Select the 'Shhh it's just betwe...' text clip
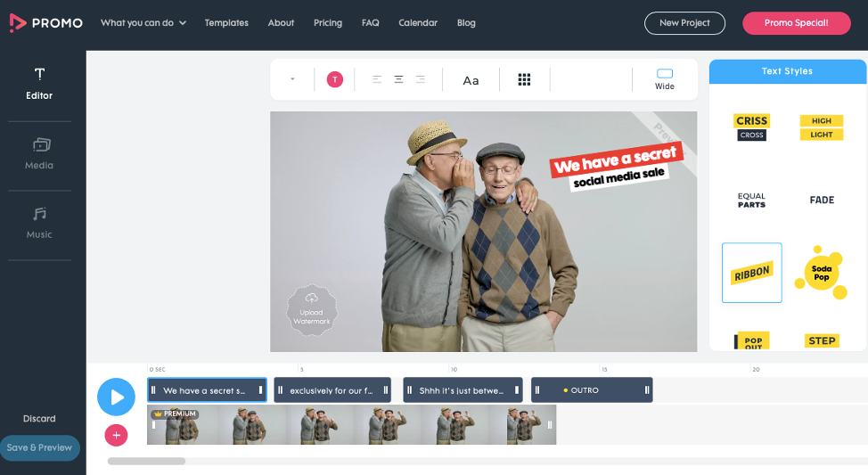 [x=463, y=390]
